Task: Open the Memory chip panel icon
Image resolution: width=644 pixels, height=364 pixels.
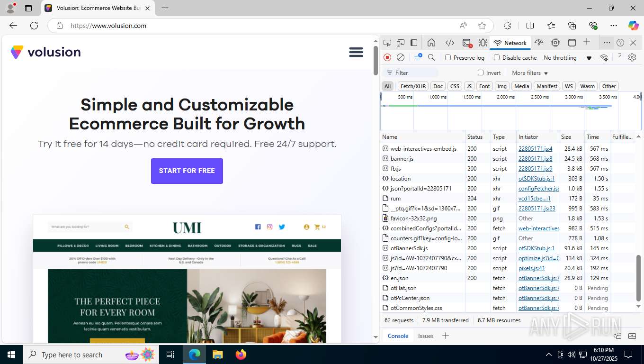Action: (x=555, y=43)
